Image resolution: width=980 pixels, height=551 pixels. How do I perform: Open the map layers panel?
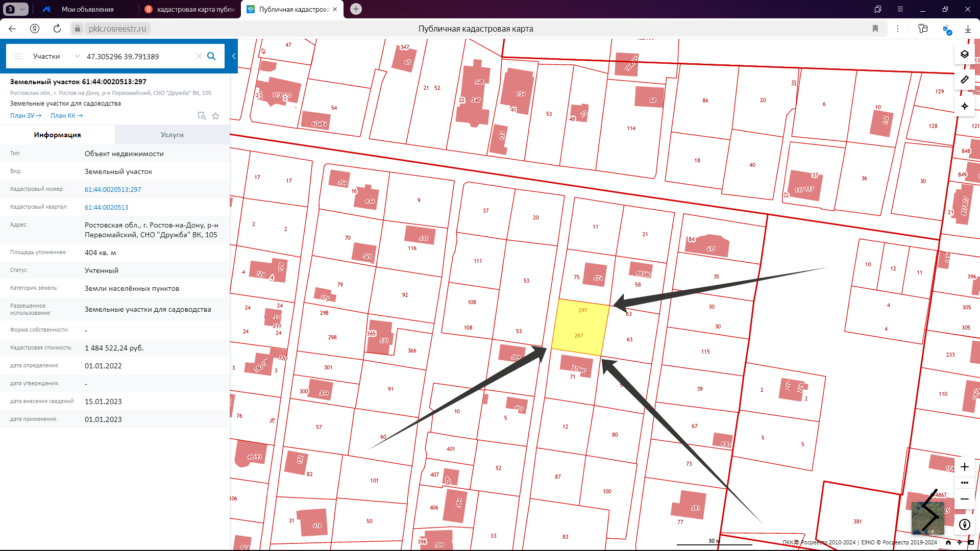pos(964,54)
